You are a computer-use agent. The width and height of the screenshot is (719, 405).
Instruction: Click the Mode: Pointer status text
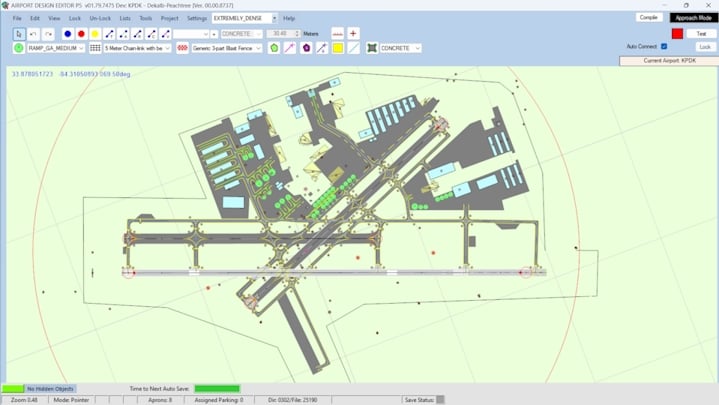tap(72, 400)
